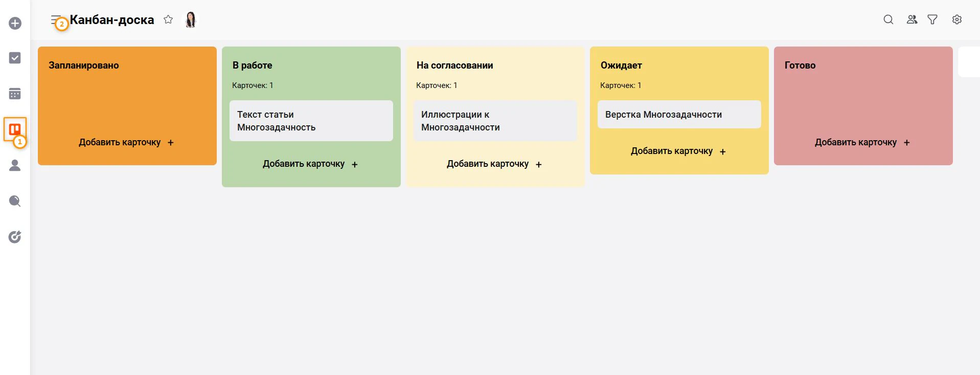
Task: Open card Иллюстрации к Многозадачности
Action: click(495, 121)
